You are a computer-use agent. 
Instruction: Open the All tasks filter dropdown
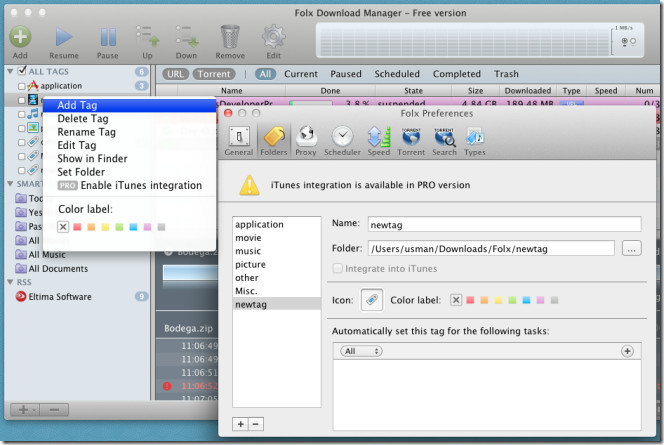[x=361, y=351]
